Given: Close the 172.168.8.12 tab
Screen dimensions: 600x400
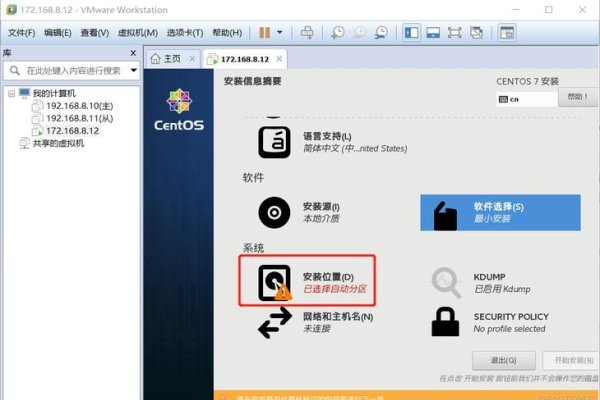Looking at the screenshot, I should [279, 59].
